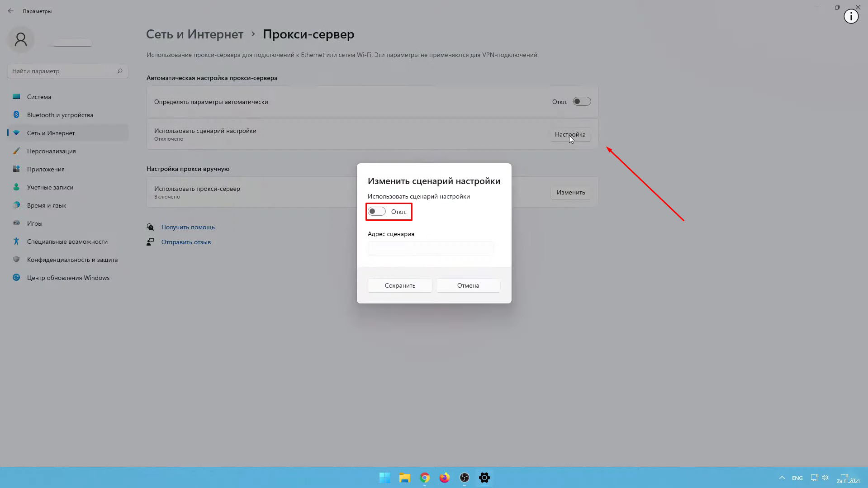Click the script address input field
Viewport: 868px width, 488px height.
(x=431, y=248)
